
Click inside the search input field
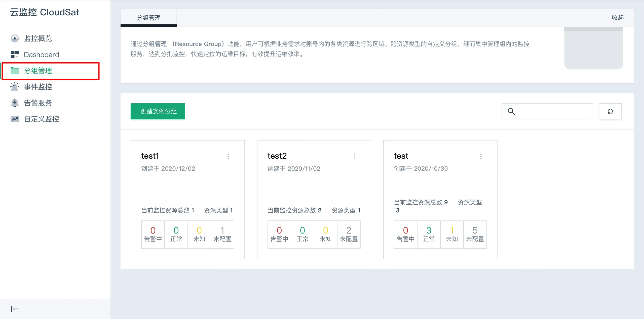(554, 111)
